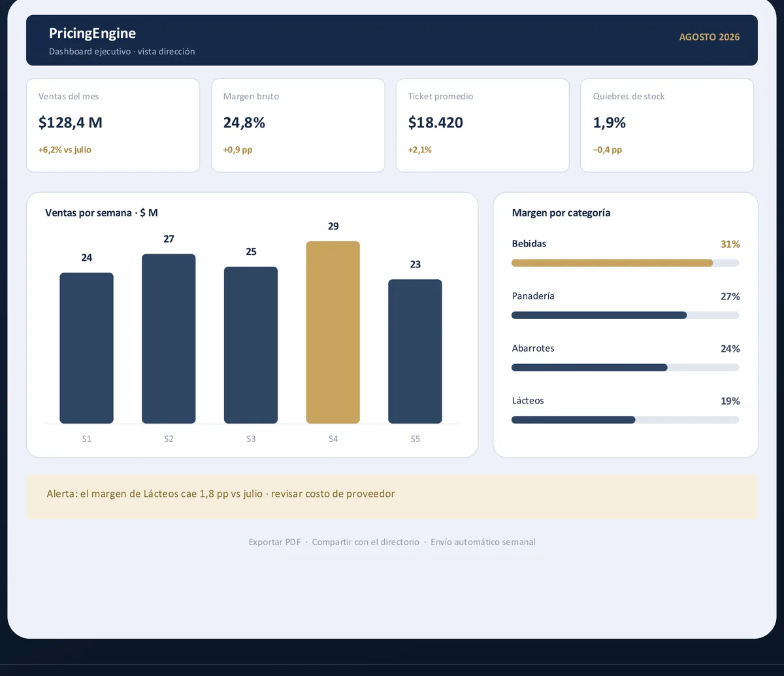Select the S1 bar in weekly chart
The height and width of the screenshot is (676, 784).
pos(87,348)
